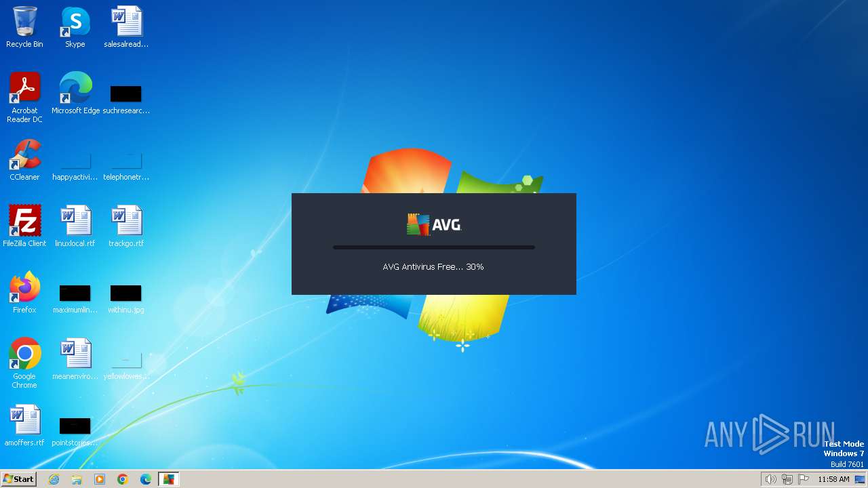This screenshot has height=488, width=868.
Task: Select the amoffers.rtf document
Action: click(24, 426)
